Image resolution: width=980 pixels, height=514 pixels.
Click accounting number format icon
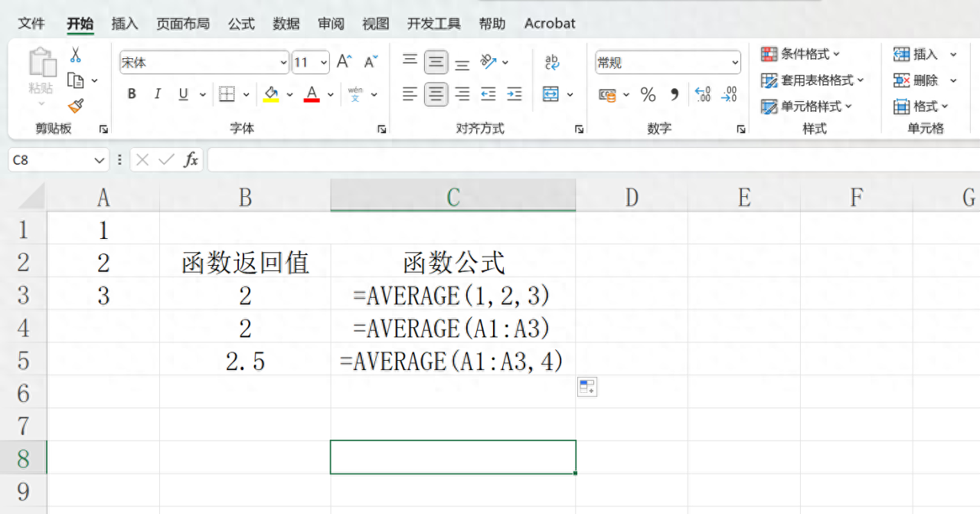pyautogui.click(x=608, y=95)
